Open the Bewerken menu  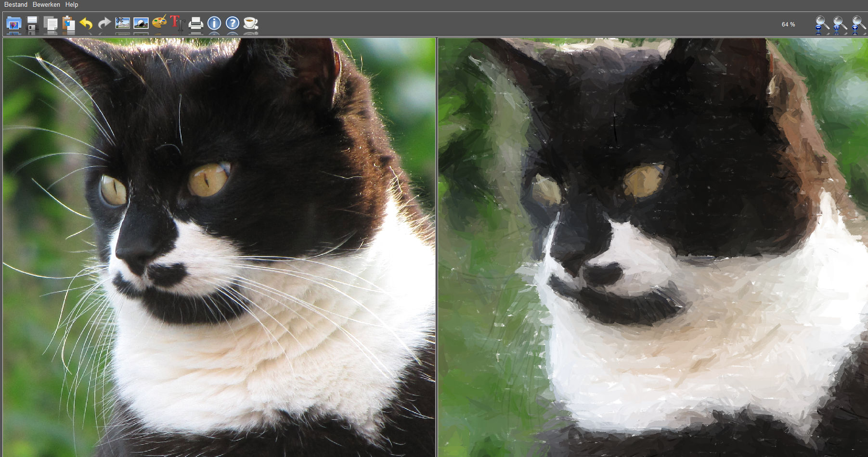46,4
